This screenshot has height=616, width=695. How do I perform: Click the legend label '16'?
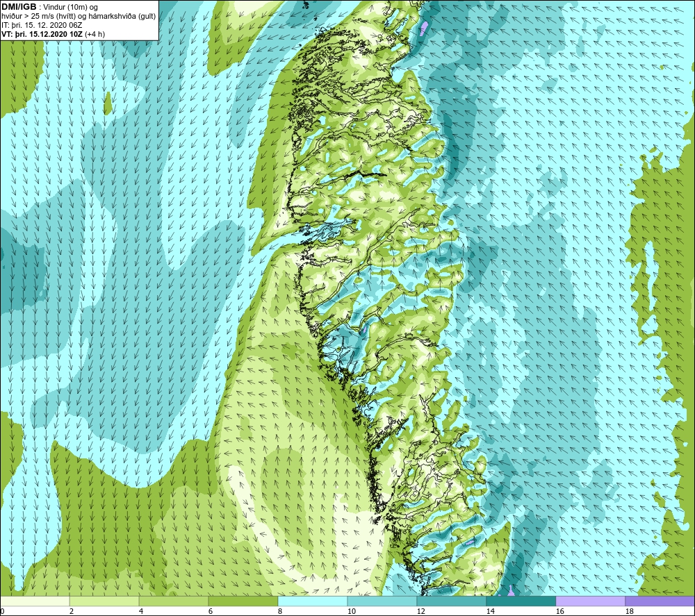pyautogui.click(x=559, y=612)
